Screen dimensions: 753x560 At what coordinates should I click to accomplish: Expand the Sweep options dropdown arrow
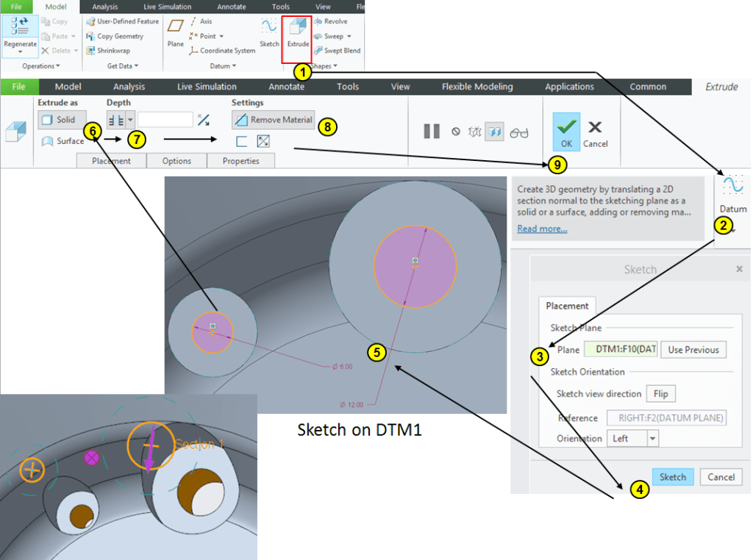pos(349,36)
